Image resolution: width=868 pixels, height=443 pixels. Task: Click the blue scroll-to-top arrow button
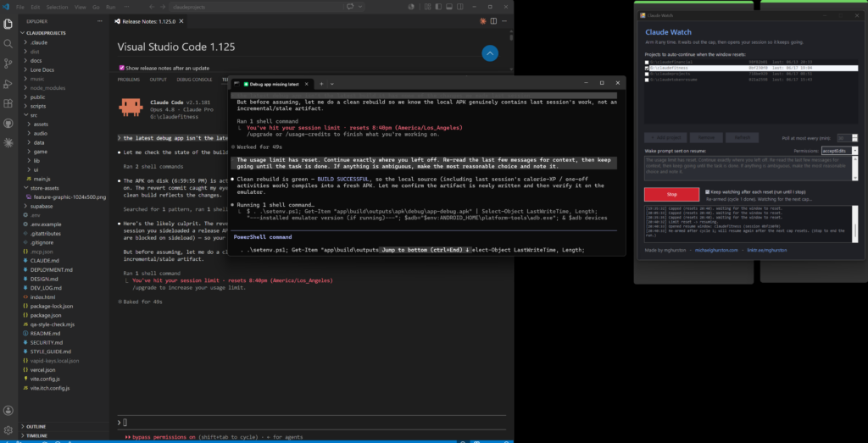[490, 53]
